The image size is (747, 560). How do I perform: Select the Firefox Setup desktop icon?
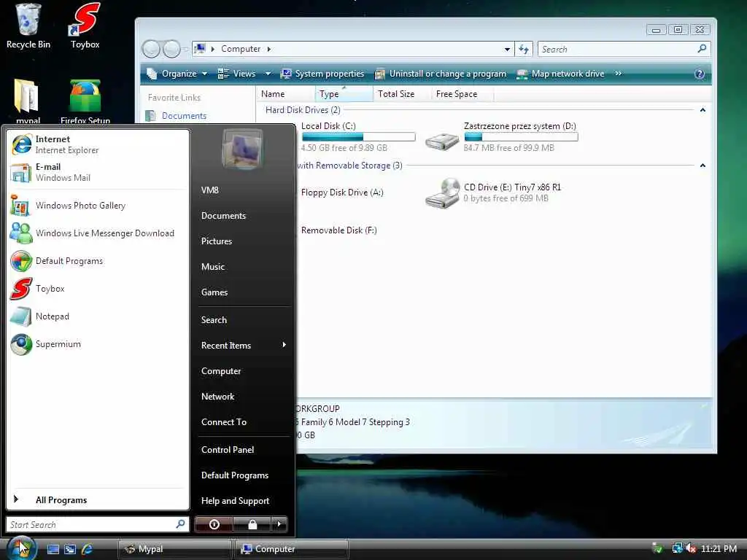(x=85, y=101)
